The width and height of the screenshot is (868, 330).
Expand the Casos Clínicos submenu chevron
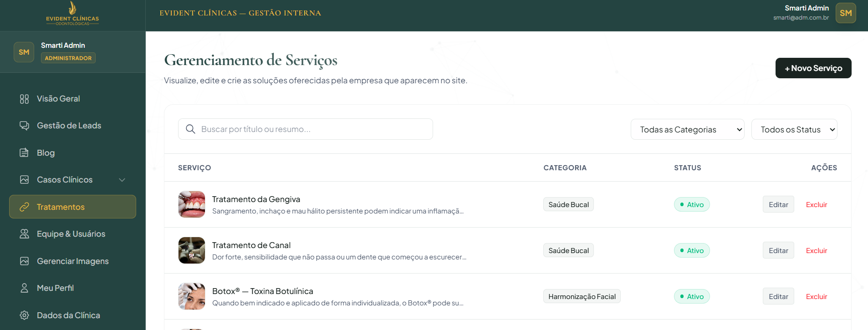(x=122, y=180)
